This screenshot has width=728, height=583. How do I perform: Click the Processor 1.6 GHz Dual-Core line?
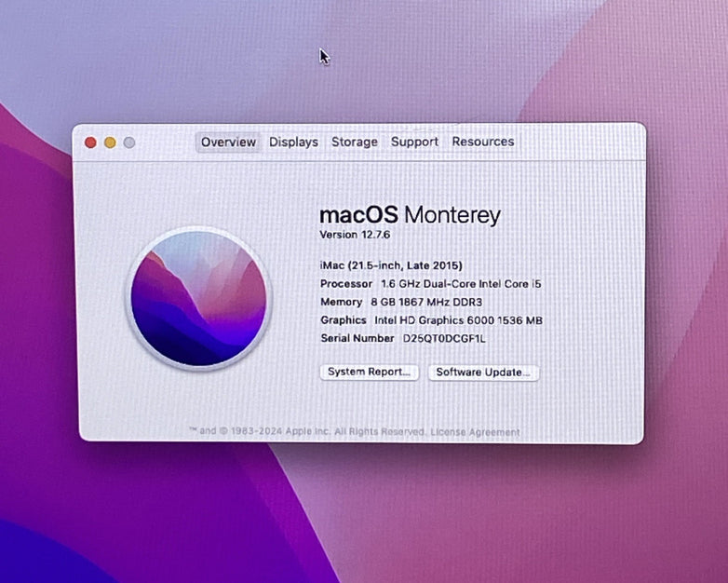[x=430, y=284]
